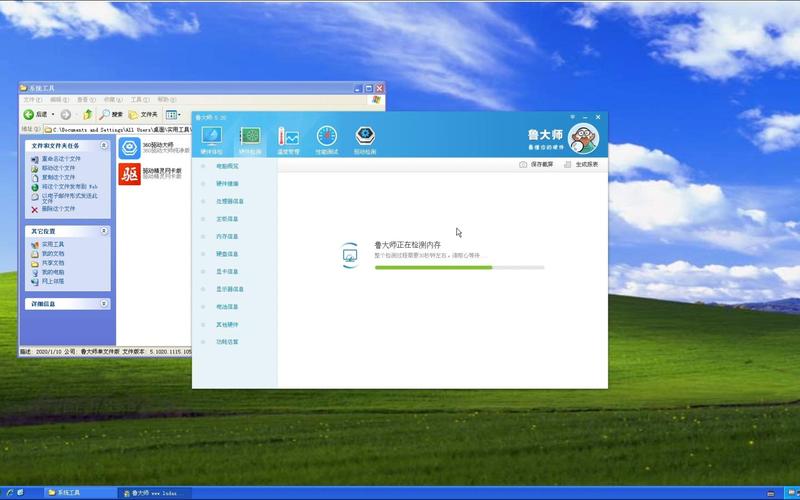Expand the 详细信息 panel
Image resolution: width=800 pixels, height=500 pixels.
click(105, 303)
